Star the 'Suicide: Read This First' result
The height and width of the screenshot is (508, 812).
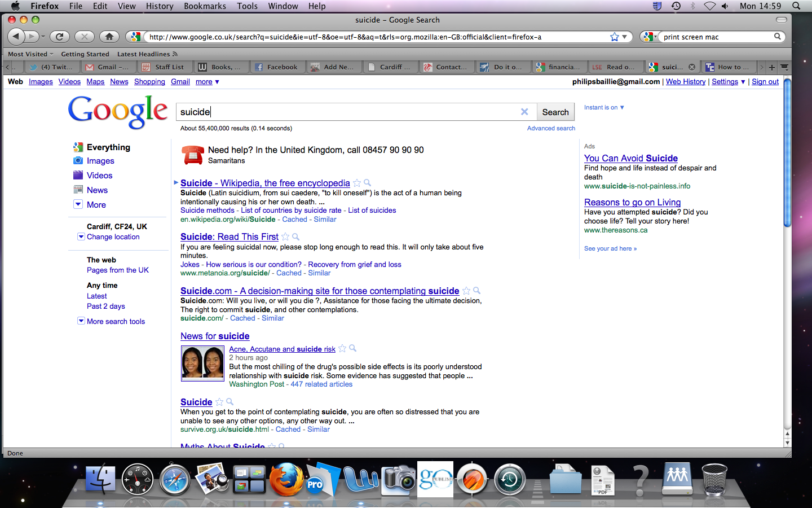[285, 237]
